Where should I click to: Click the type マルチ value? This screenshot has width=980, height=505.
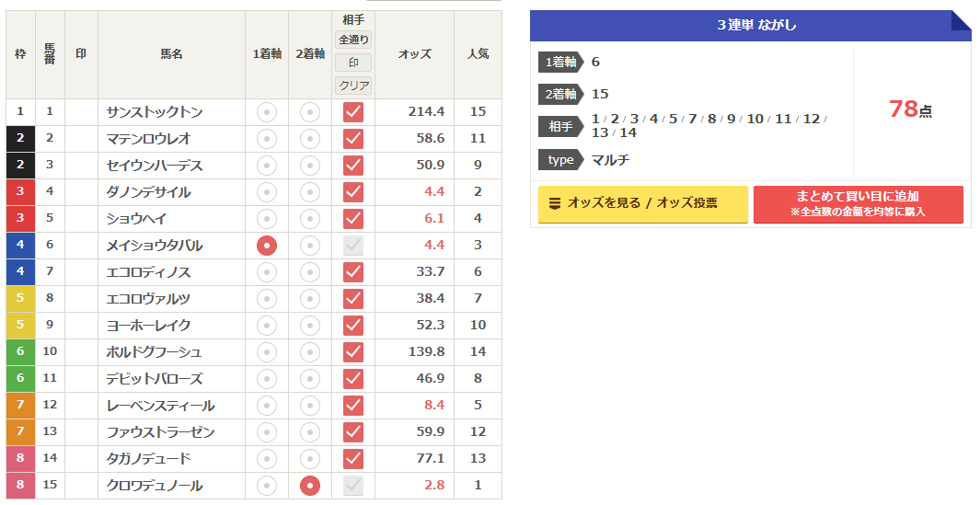[611, 160]
